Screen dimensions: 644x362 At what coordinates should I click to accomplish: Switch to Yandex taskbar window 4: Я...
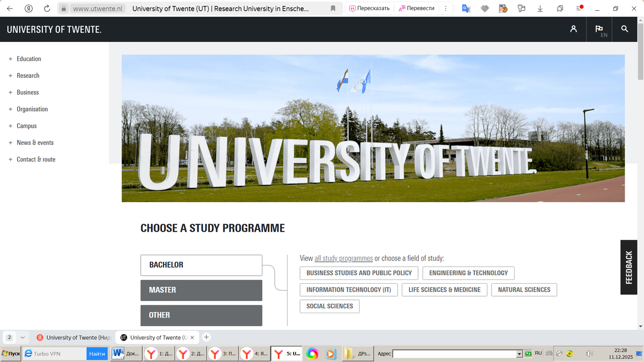click(254, 354)
